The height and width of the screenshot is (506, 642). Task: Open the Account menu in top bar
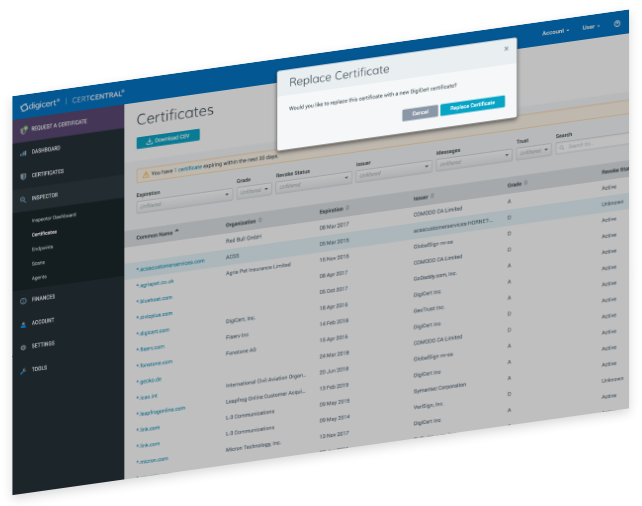[x=556, y=32]
